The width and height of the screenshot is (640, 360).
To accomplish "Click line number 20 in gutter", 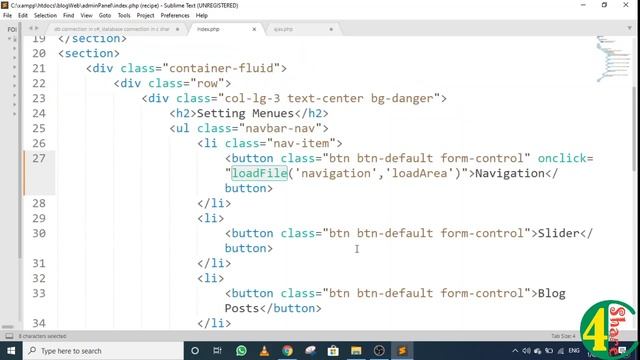I will tap(39, 53).
